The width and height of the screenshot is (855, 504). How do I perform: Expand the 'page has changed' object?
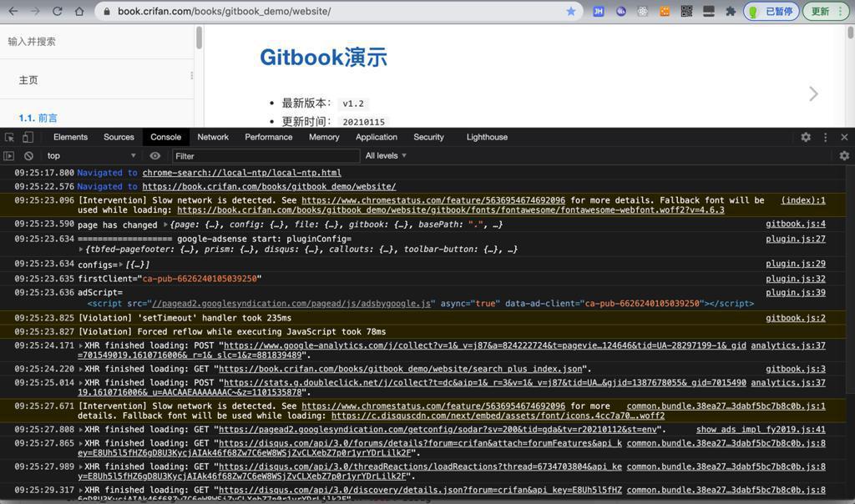pyautogui.click(x=166, y=224)
